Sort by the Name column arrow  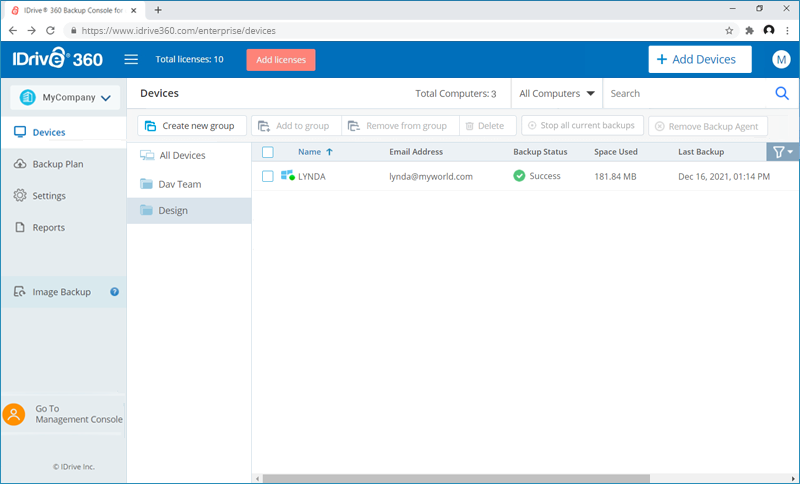tap(330, 152)
